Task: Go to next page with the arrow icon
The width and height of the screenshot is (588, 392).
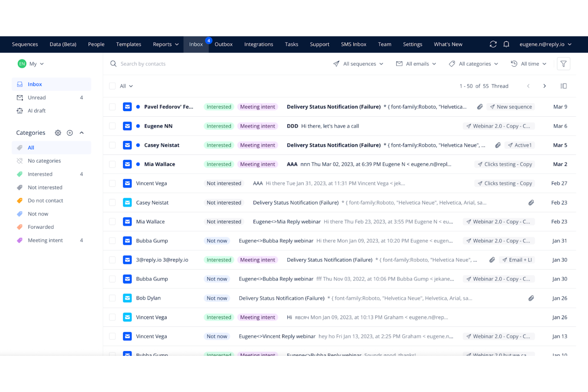Action: 544,86
